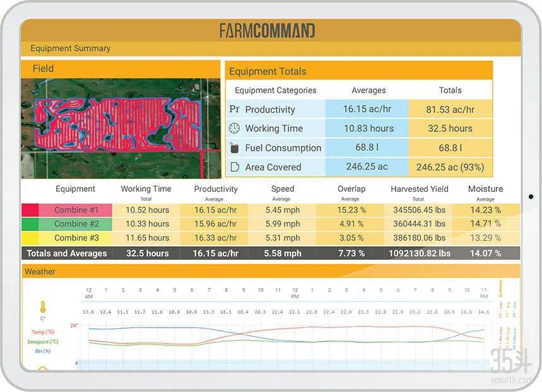Click the Totals and Averages row

point(66,253)
